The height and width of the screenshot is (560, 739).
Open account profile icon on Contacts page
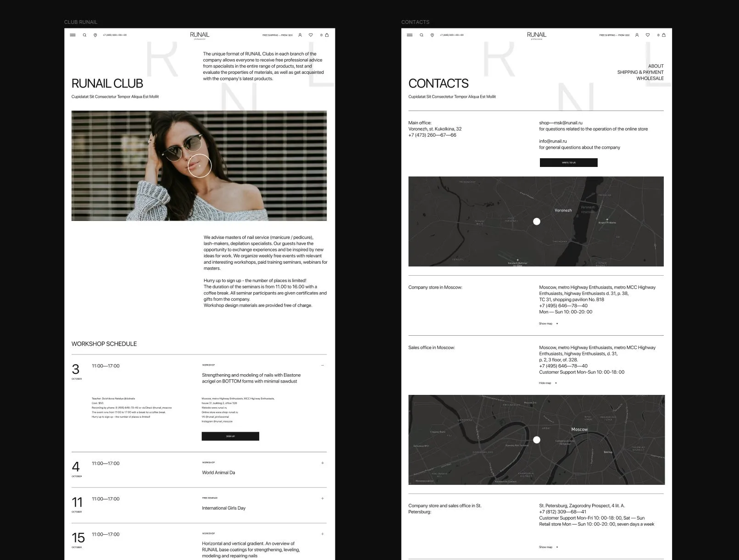click(x=637, y=35)
